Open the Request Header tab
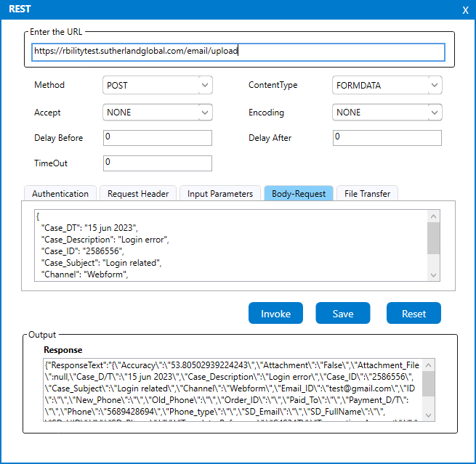 [138, 194]
